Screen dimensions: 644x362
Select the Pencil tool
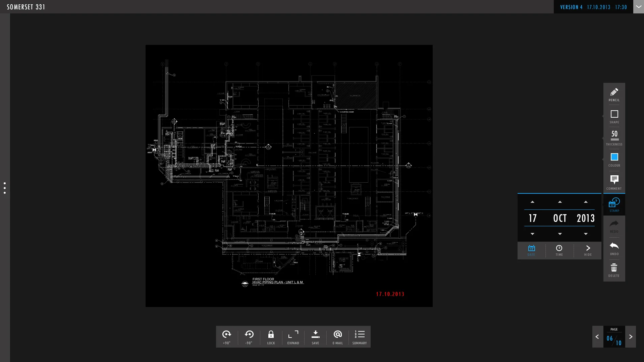[x=614, y=95]
